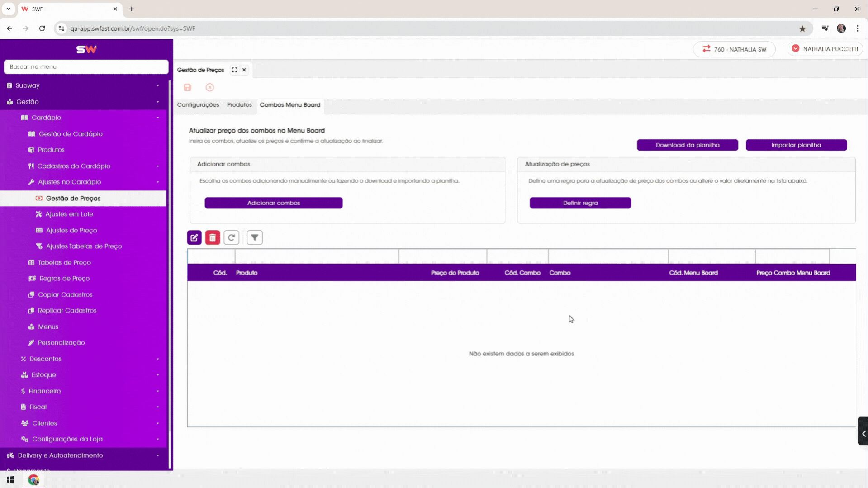868x488 pixels.
Task: Open the Chrome profile avatar
Action: tap(841, 28)
